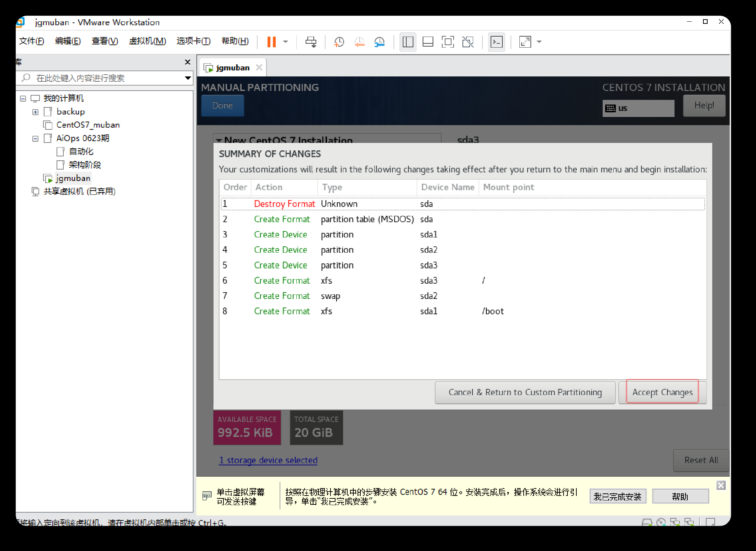756x551 pixels.
Task: Collapse the New CentOS 7 Installation triangle
Action: point(219,140)
